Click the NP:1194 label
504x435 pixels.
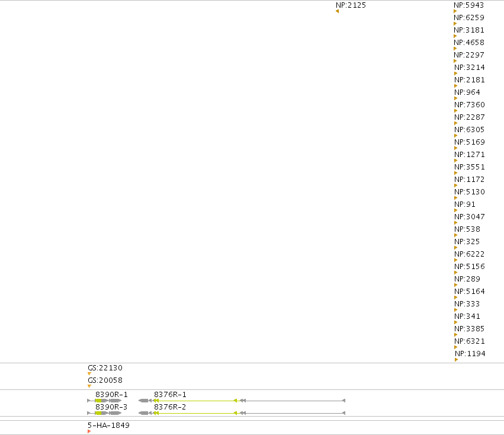(x=470, y=354)
